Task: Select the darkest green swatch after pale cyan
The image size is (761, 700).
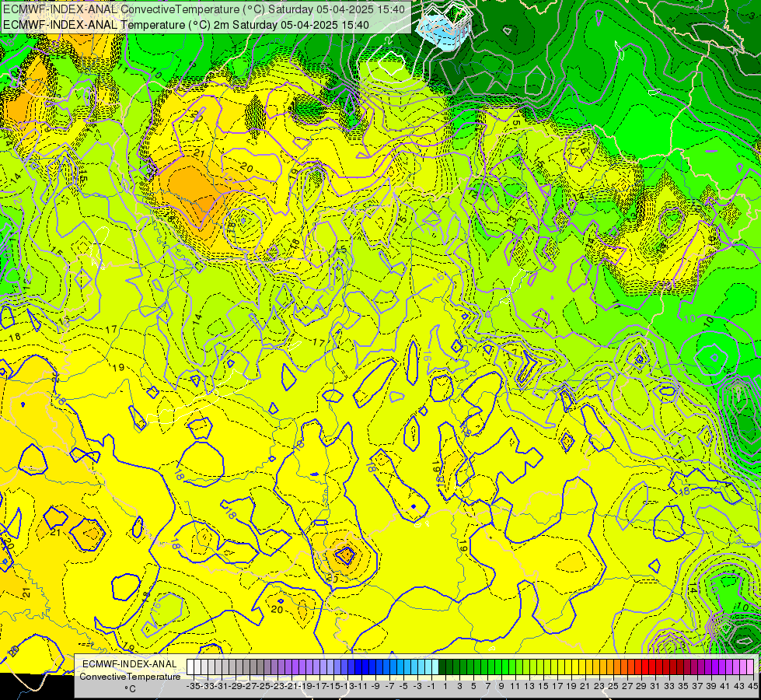Action: coord(442,667)
